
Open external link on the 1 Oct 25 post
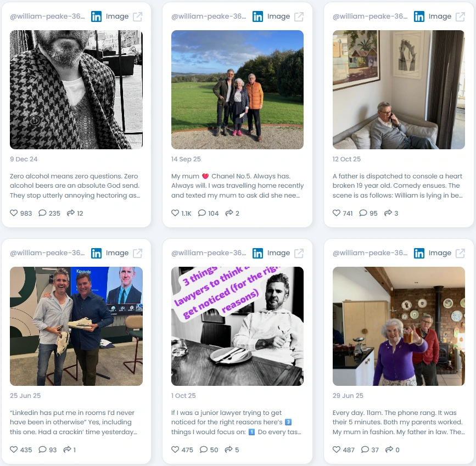coord(299,253)
